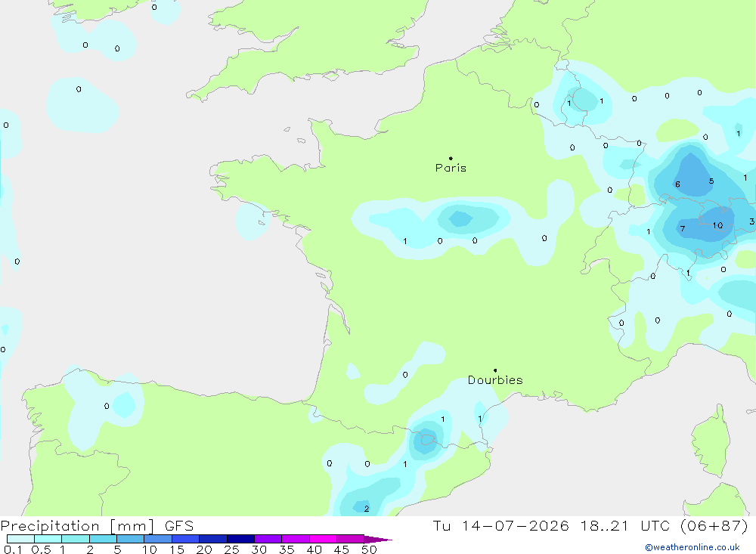Image resolution: width=756 pixels, height=554 pixels.
Task: Select the Dourbies location dot marker
Action: [495, 370]
